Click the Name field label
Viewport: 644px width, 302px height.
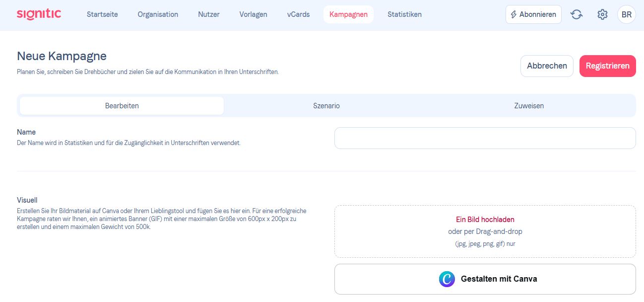(26, 132)
